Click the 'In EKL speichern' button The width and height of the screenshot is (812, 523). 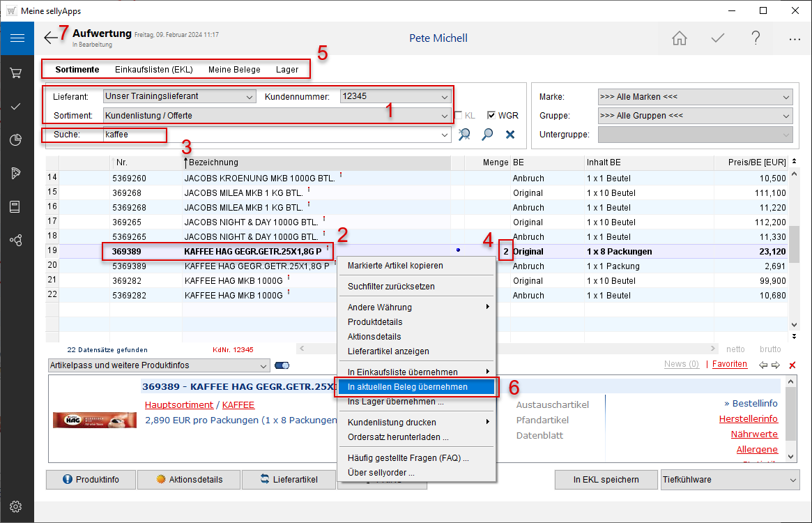click(x=606, y=480)
